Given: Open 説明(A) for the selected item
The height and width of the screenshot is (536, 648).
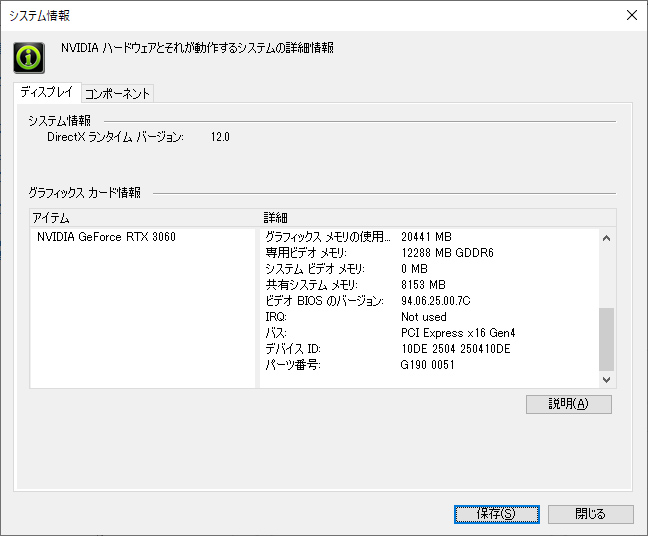Looking at the screenshot, I should [x=568, y=404].
